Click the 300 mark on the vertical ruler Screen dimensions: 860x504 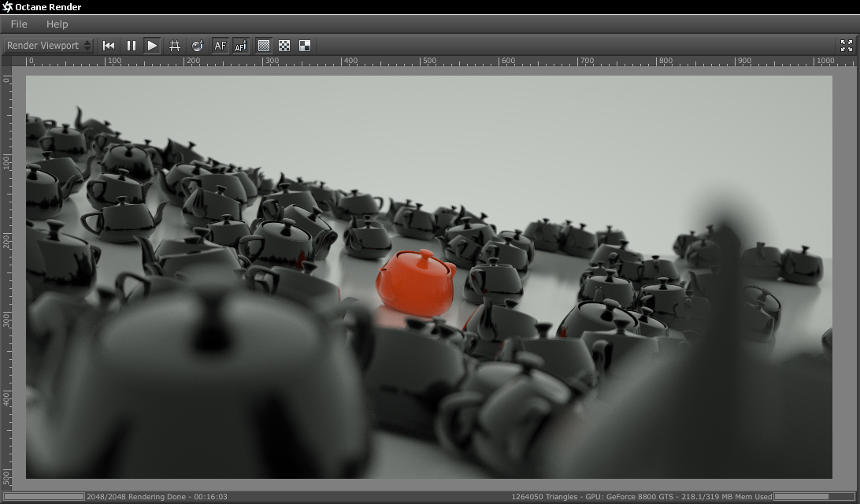coord(6,319)
